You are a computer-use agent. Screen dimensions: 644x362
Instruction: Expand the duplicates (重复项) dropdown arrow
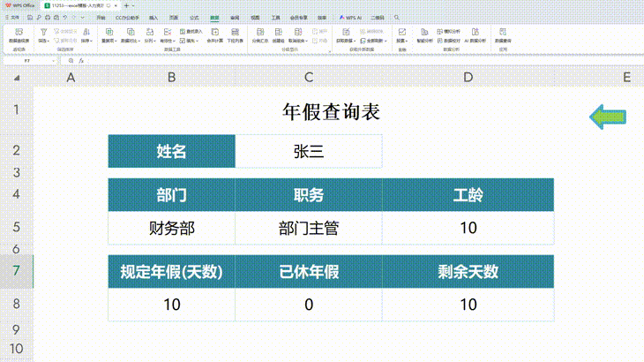click(x=116, y=41)
